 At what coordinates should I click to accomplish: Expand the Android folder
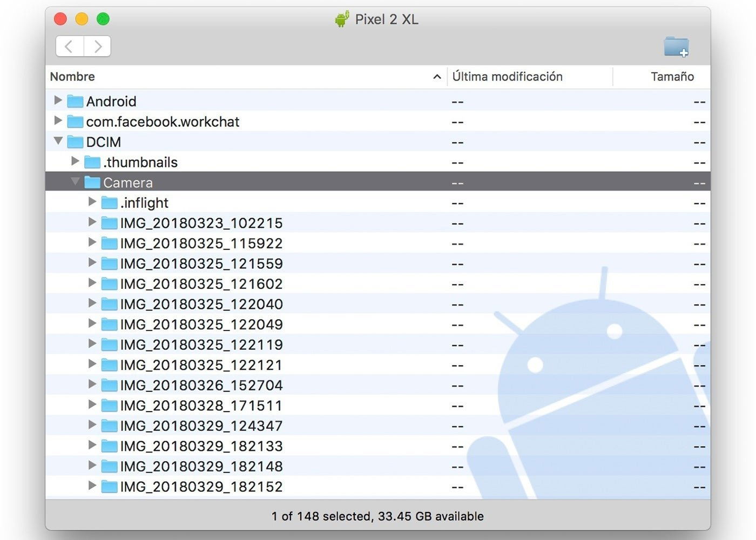tap(58, 100)
